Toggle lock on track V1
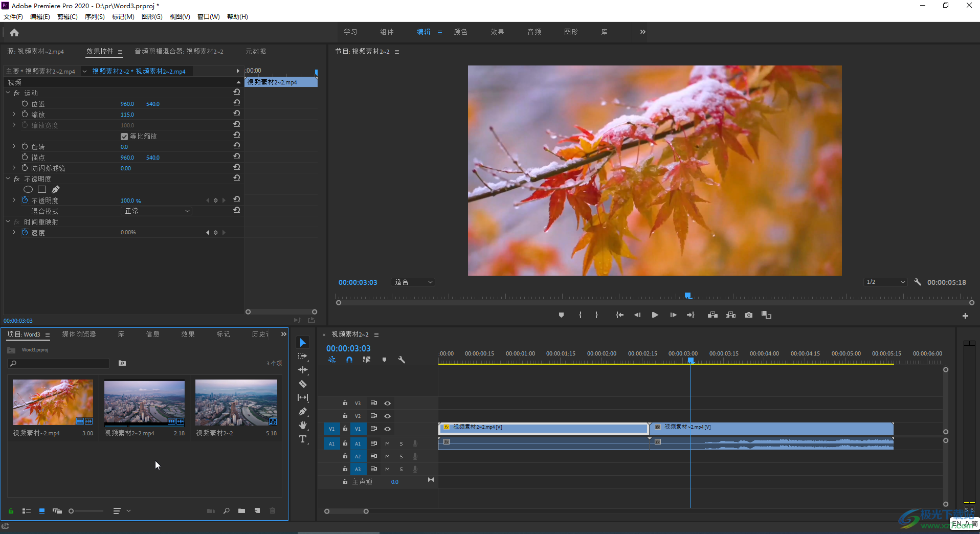980x534 pixels. point(345,429)
